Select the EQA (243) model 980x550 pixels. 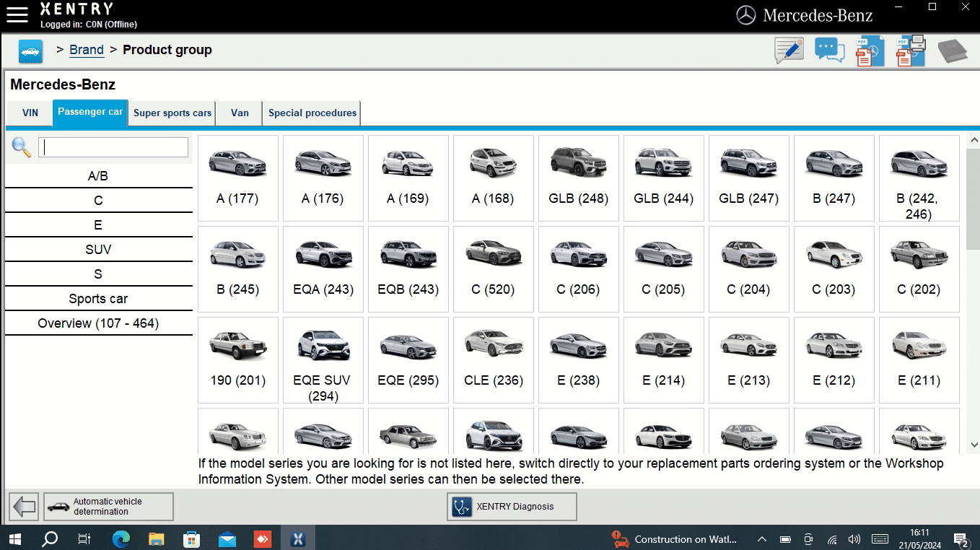(x=323, y=269)
